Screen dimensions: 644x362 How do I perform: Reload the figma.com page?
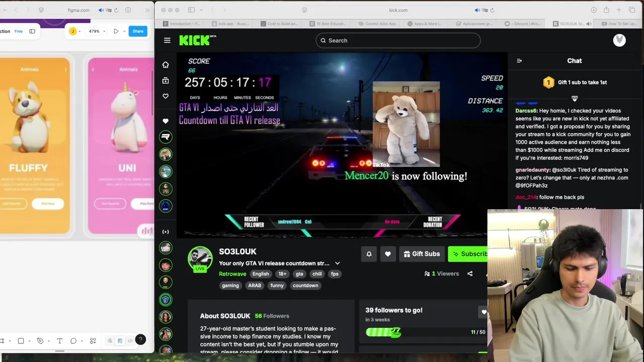[116, 10]
